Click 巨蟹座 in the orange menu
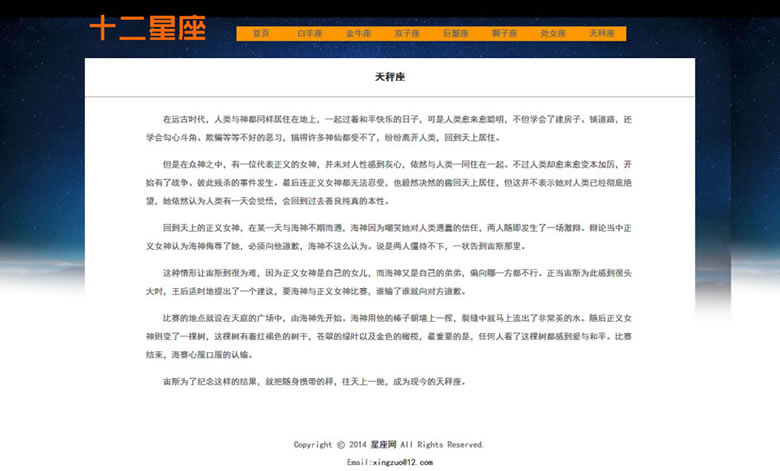Viewport: 780px width, 471px height. [456, 33]
